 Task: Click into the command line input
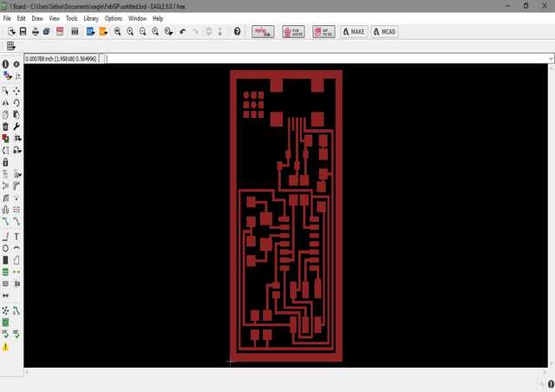(326, 58)
